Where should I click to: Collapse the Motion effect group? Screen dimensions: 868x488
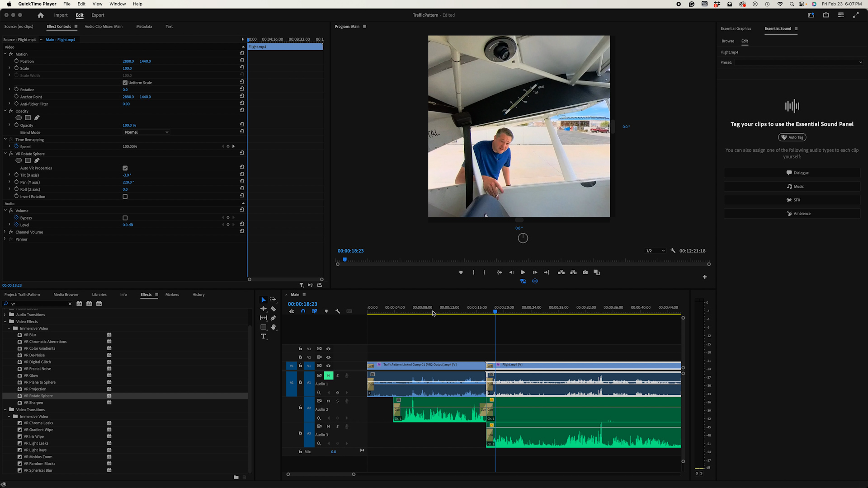5,54
